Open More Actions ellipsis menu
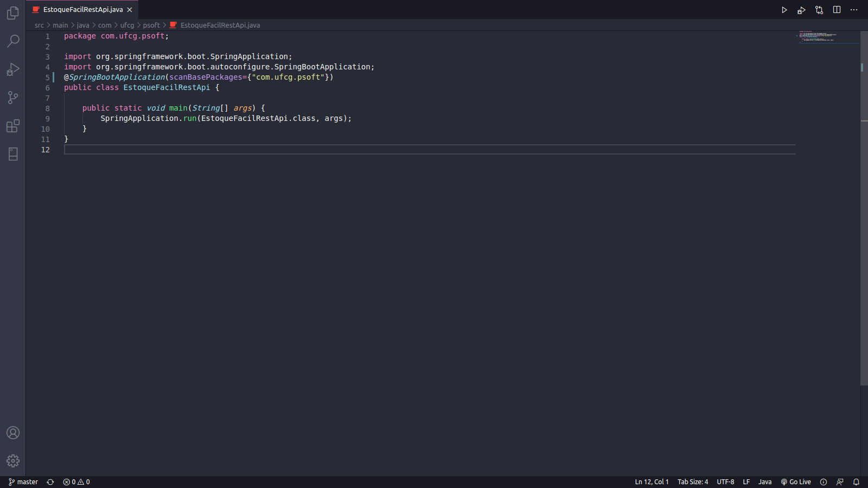The height and width of the screenshot is (488, 868). coord(854,10)
